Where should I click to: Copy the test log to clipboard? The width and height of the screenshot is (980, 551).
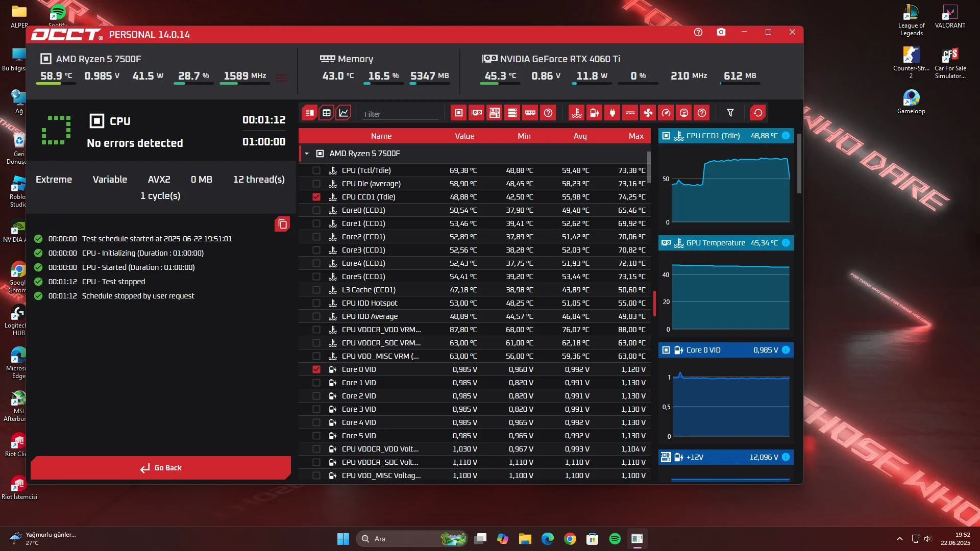pos(282,224)
